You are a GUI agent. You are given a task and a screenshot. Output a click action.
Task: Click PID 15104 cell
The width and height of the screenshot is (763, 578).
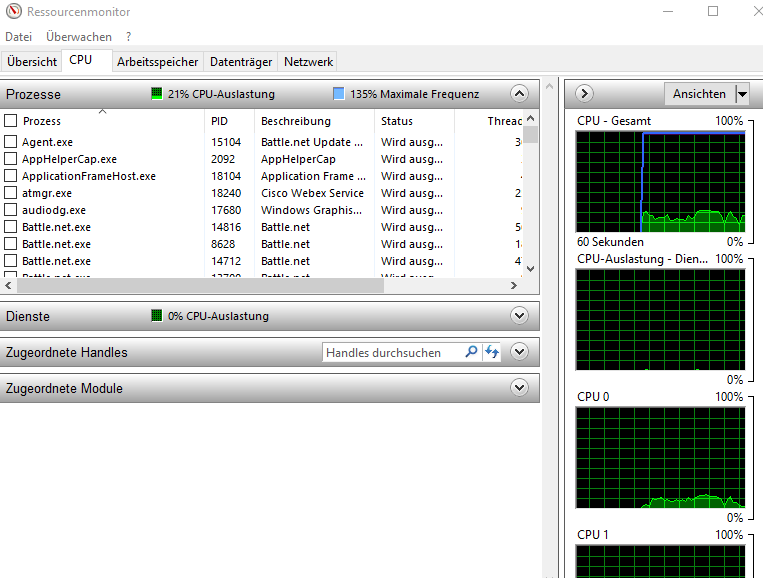coord(226,142)
